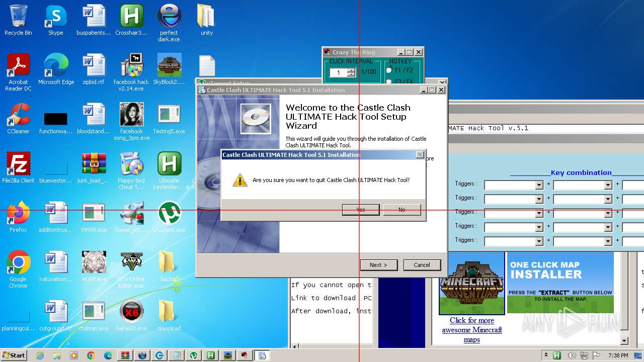Image resolution: width=644 pixels, height=362 pixels.
Task: Expand third Triggers row first dropdown
Action: (539, 213)
